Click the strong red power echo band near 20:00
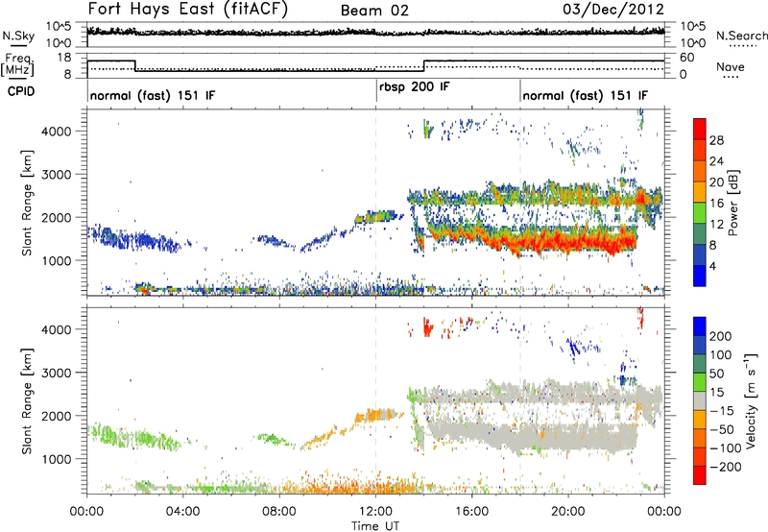The height and width of the screenshot is (532, 768). (568, 241)
